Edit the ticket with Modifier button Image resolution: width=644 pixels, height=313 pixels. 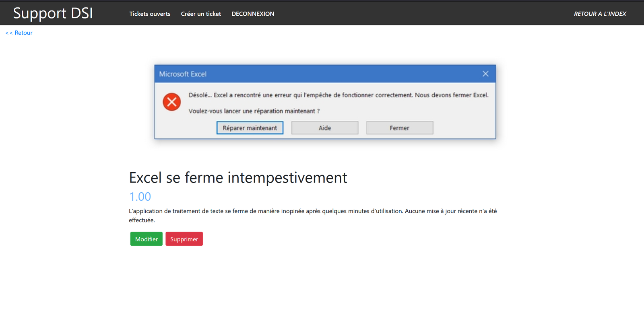tap(147, 239)
